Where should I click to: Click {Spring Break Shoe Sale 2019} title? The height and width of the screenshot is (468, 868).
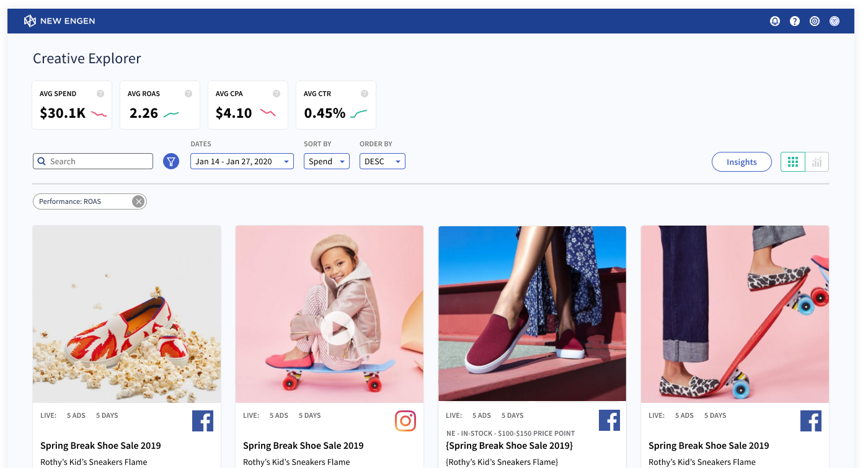click(x=509, y=445)
